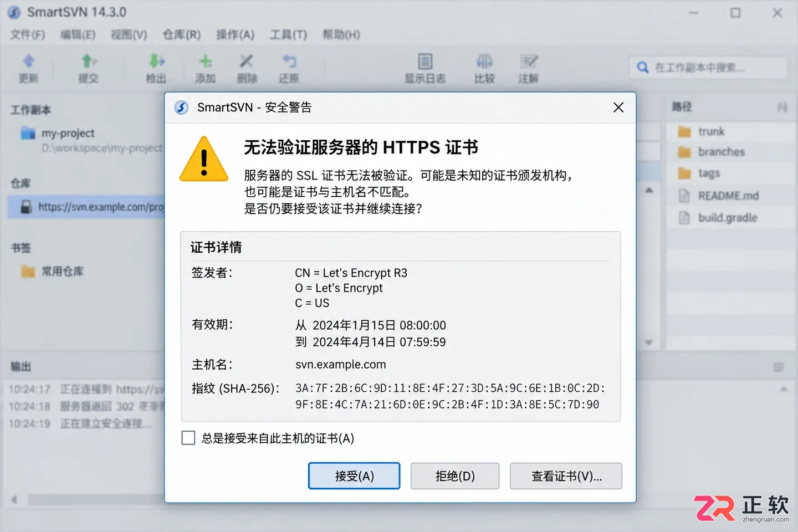Screen dimensions: 798x532
Task: Click the 10:24:17 output log line
Action: [86, 390]
